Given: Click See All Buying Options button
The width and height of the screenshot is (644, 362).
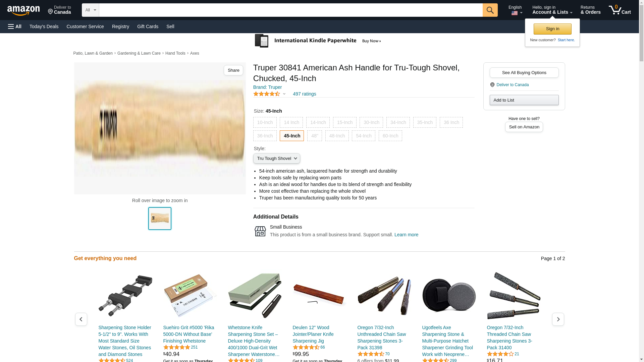Looking at the screenshot, I should point(524,72).
